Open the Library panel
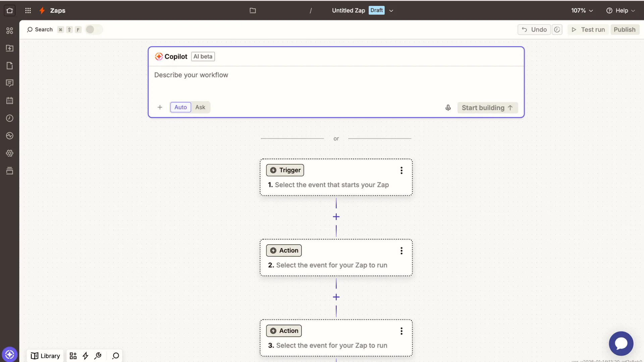This screenshot has width=644, height=362. [45, 356]
